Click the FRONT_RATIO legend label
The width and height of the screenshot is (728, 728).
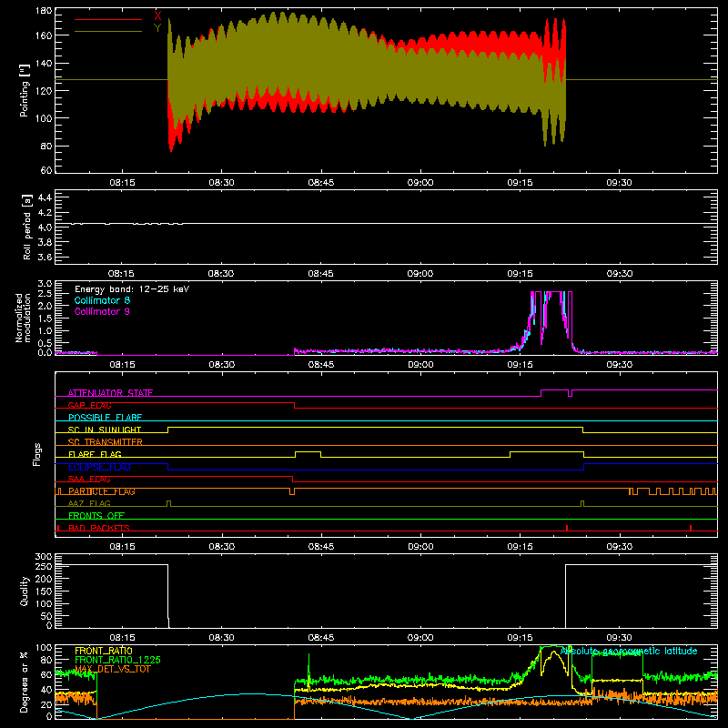(104, 651)
